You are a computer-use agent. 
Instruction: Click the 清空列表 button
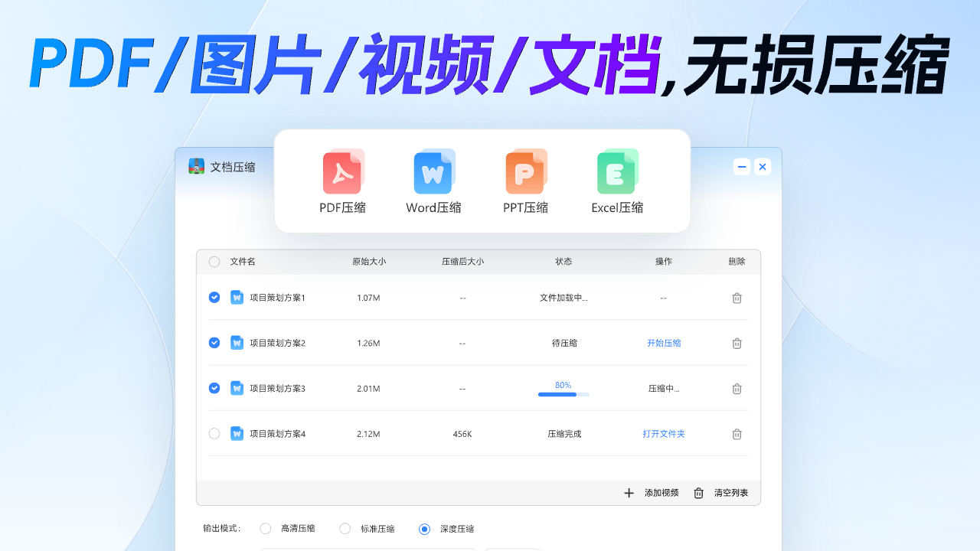[x=732, y=493]
